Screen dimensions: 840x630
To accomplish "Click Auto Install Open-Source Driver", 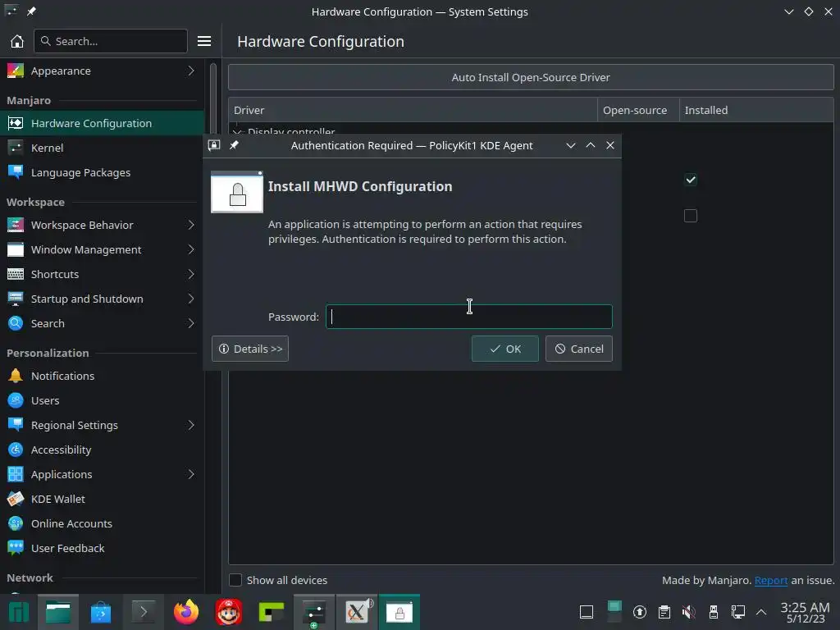I will pos(531,77).
